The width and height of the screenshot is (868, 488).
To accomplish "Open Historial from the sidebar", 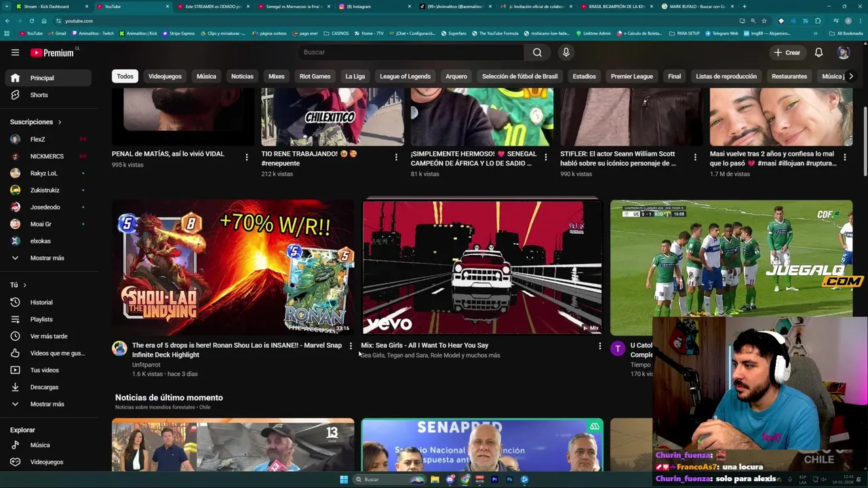I will [48, 302].
